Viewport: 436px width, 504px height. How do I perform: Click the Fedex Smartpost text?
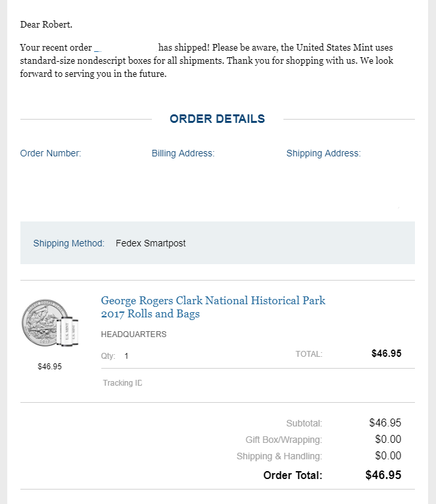[x=151, y=243]
